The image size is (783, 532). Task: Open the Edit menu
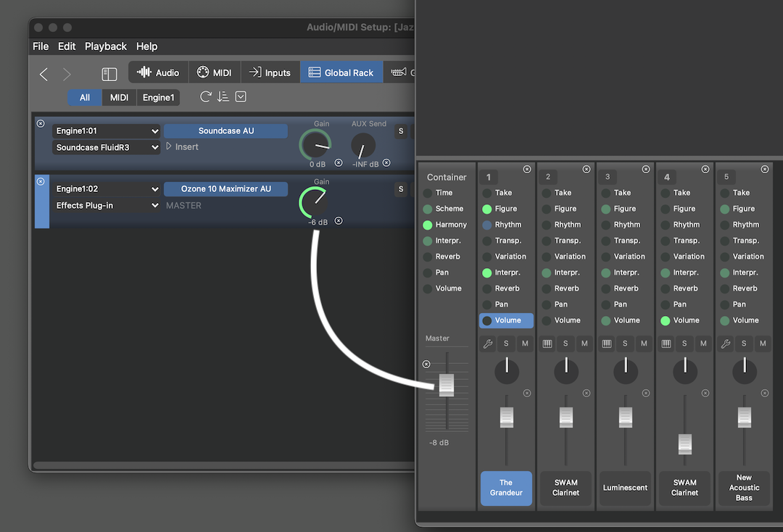[67, 46]
